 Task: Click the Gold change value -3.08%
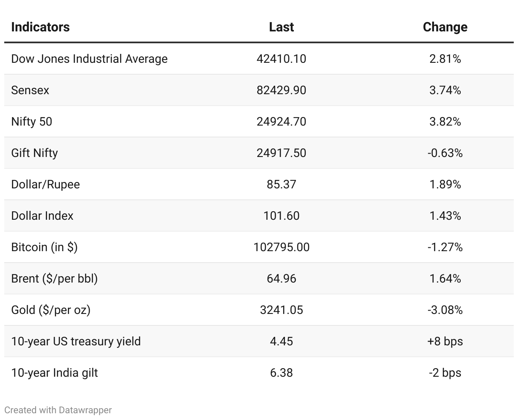point(445,310)
